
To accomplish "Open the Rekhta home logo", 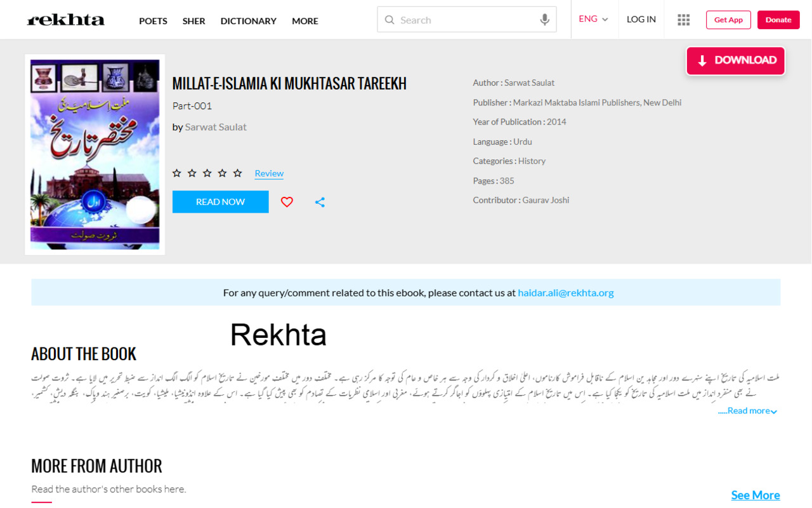I will click(66, 20).
